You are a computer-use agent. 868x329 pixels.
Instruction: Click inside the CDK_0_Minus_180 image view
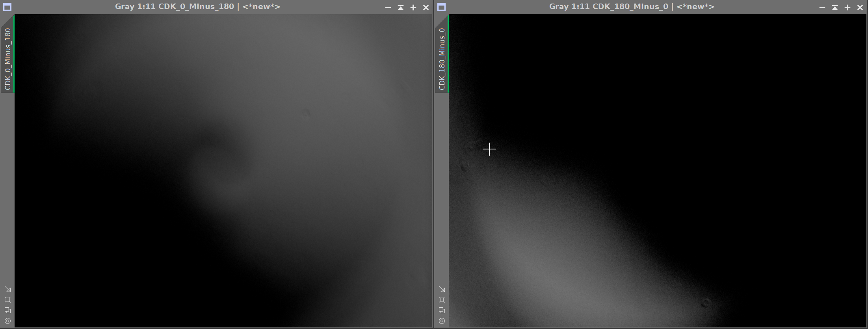223,171
